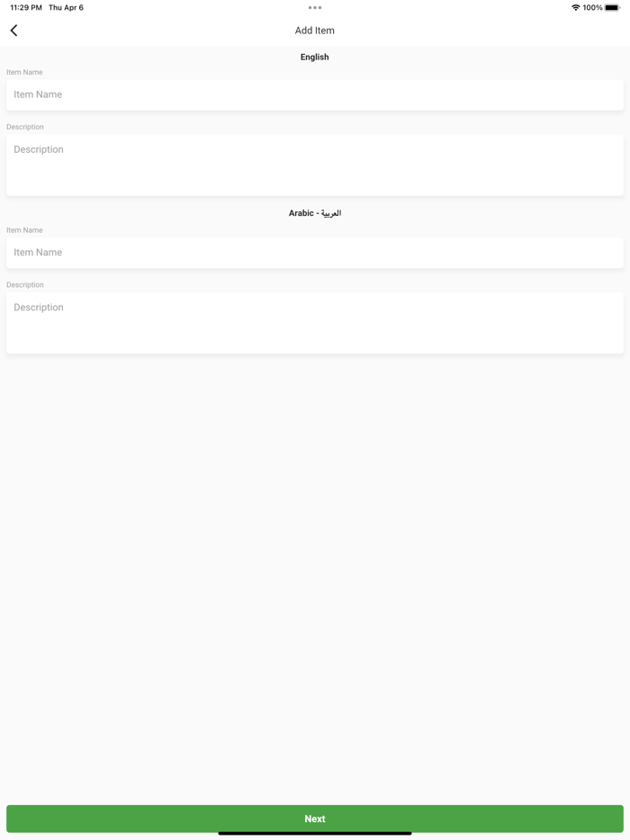Tap the Description label under Arabic

[25, 285]
